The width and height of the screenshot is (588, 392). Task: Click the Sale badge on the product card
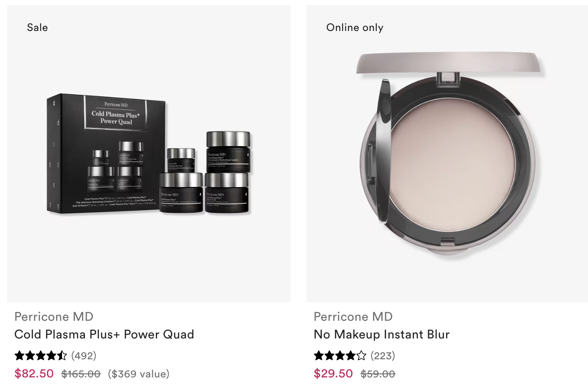click(37, 27)
